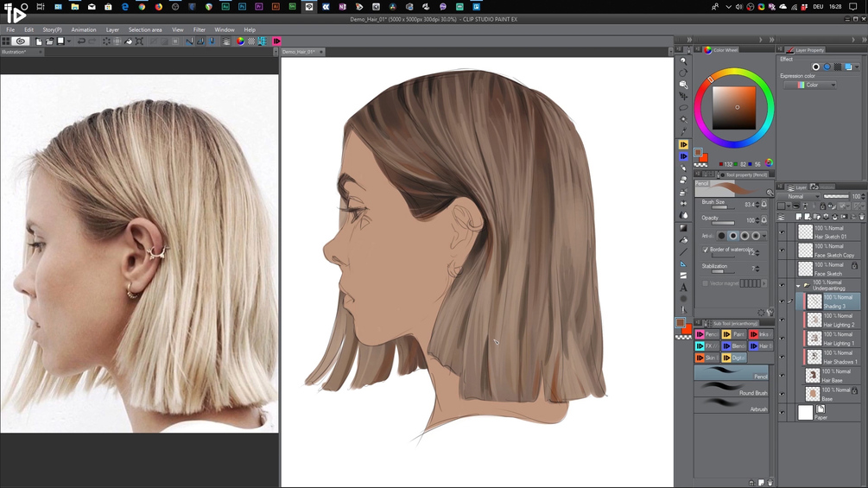
Task: Select the Move layer tool
Action: coord(684,96)
